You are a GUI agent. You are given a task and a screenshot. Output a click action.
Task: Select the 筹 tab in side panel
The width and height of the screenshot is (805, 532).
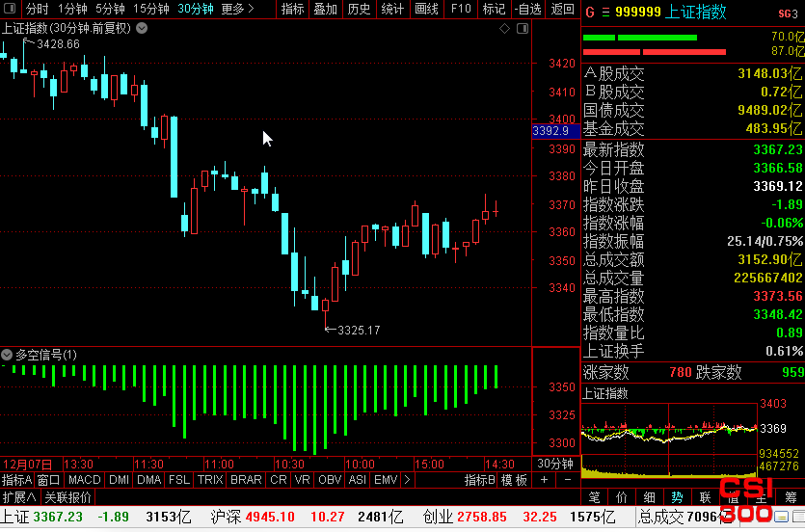pyautogui.click(x=792, y=496)
